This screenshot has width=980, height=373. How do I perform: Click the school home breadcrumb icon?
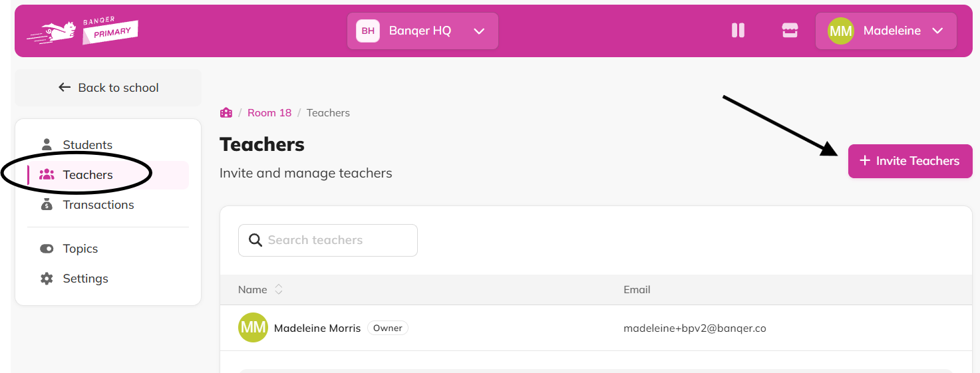(226, 112)
